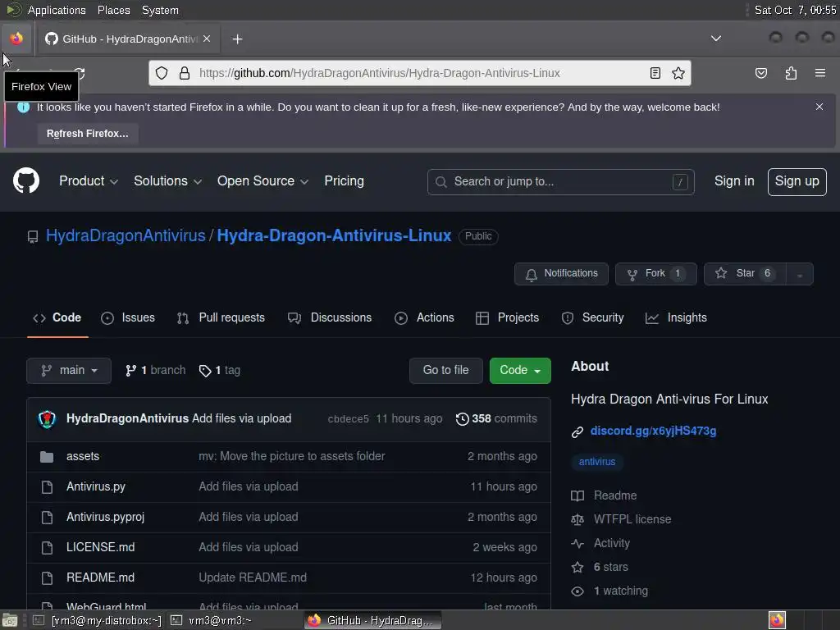Open the Antivirus.pyproj file
Viewport: 840px width, 630px height.
point(106,517)
